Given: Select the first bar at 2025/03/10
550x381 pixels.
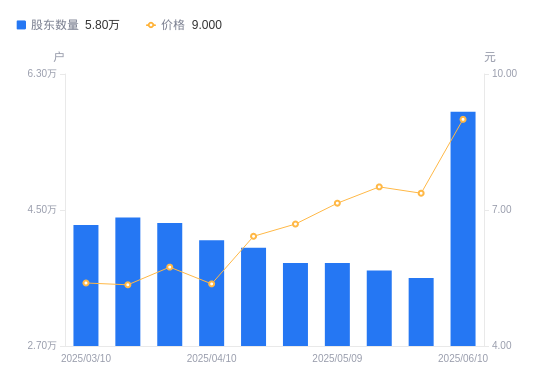Looking at the screenshot, I should (86, 286).
